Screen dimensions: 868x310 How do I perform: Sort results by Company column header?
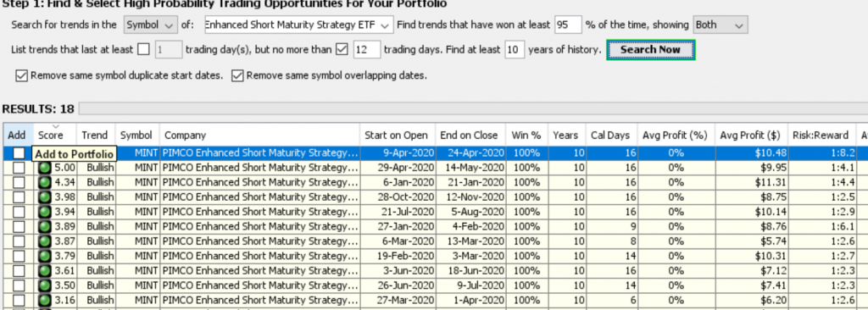pyautogui.click(x=259, y=135)
